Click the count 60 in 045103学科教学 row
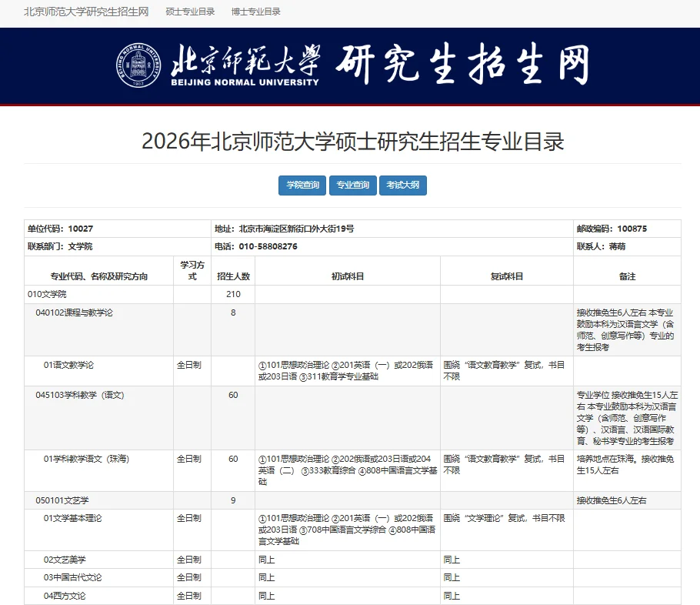The image size is (700, 605). (x=233, y=395)
